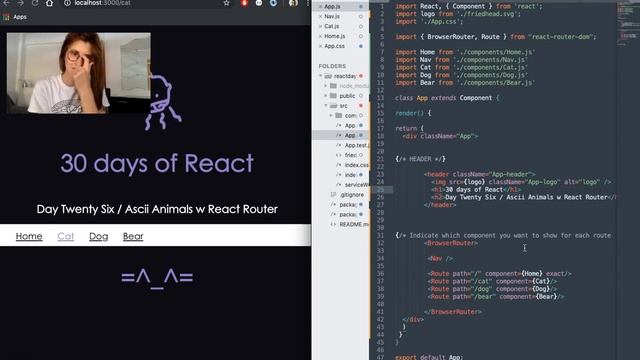Open App.test.js in the sidebar
The width and height of the screenshot is (640, 360).
click(357, 145)
